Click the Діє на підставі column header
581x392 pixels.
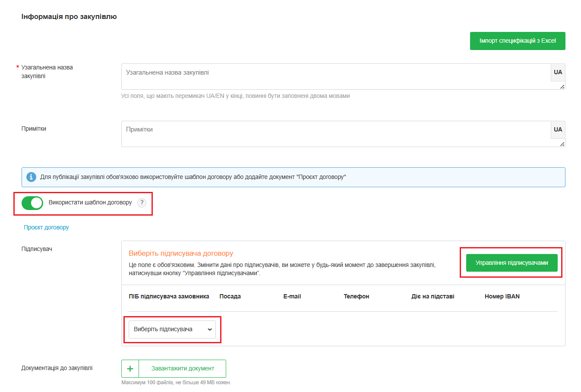point(433,297)
